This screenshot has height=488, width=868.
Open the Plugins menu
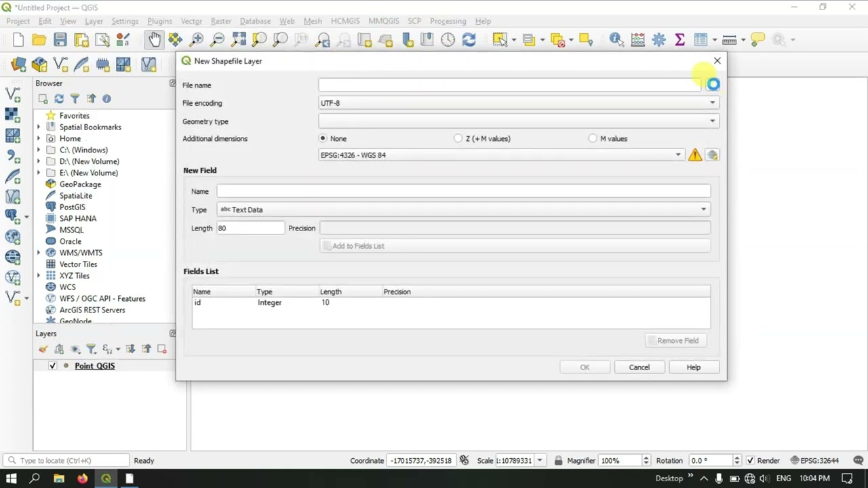(x=159, y=21)
